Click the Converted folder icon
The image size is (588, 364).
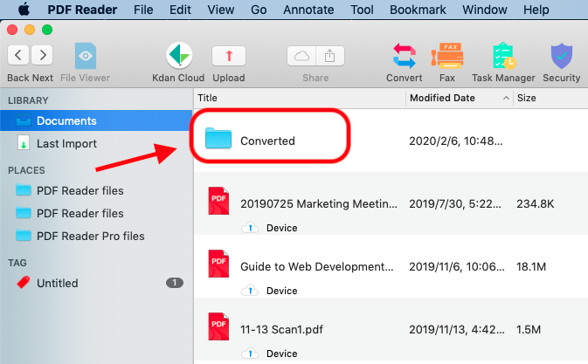pos(218,138)
